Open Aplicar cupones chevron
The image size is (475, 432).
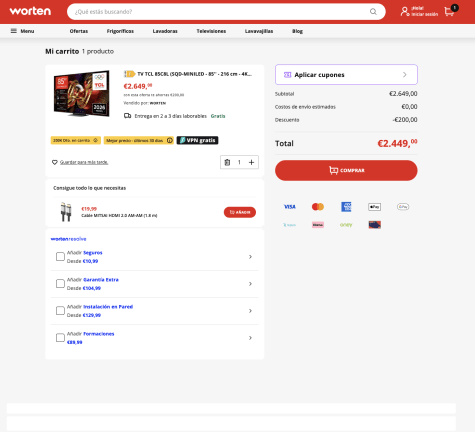tap(405, 75)
